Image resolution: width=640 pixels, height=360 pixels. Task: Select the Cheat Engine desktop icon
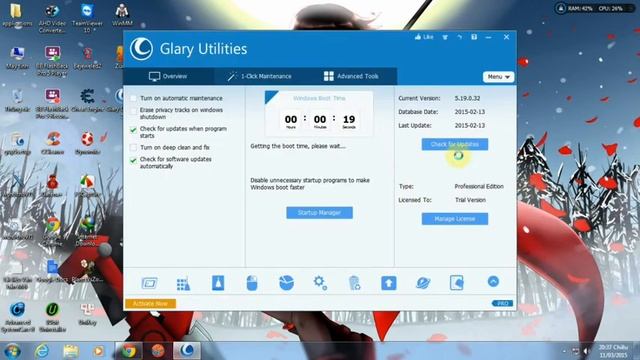tap(87, 101)
